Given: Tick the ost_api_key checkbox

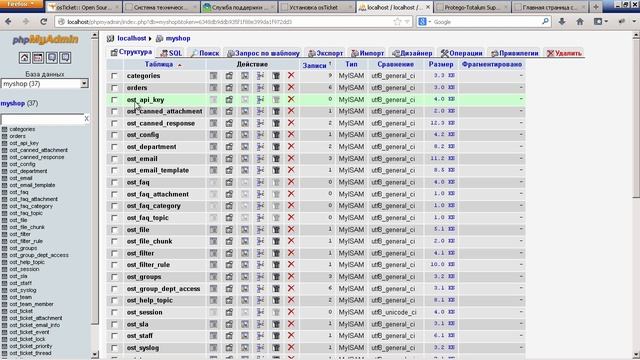Looking at the screenshot, I should click(114, 100).
